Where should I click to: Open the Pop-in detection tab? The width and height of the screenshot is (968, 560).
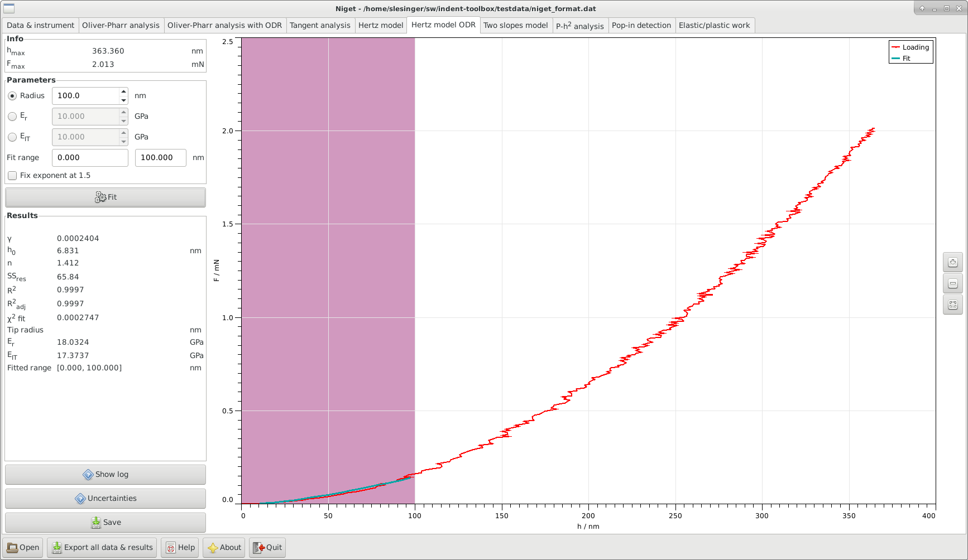(x=641, y=26)
